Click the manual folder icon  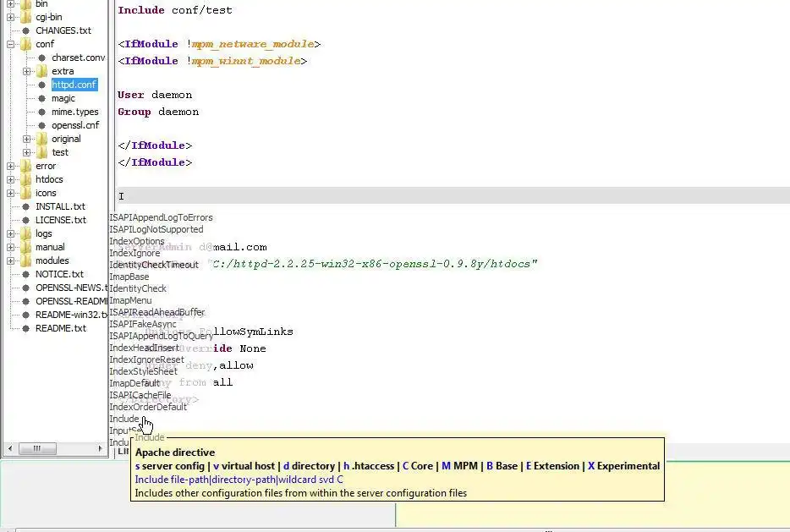[25, 247]
